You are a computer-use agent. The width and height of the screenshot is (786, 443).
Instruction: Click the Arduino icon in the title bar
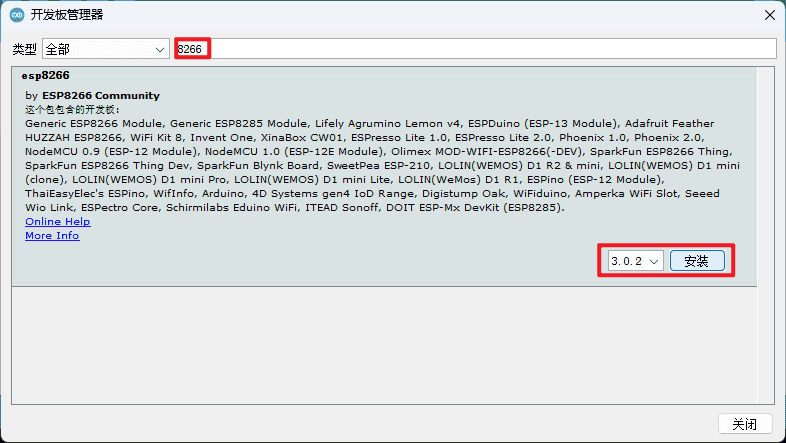[17, 15]
